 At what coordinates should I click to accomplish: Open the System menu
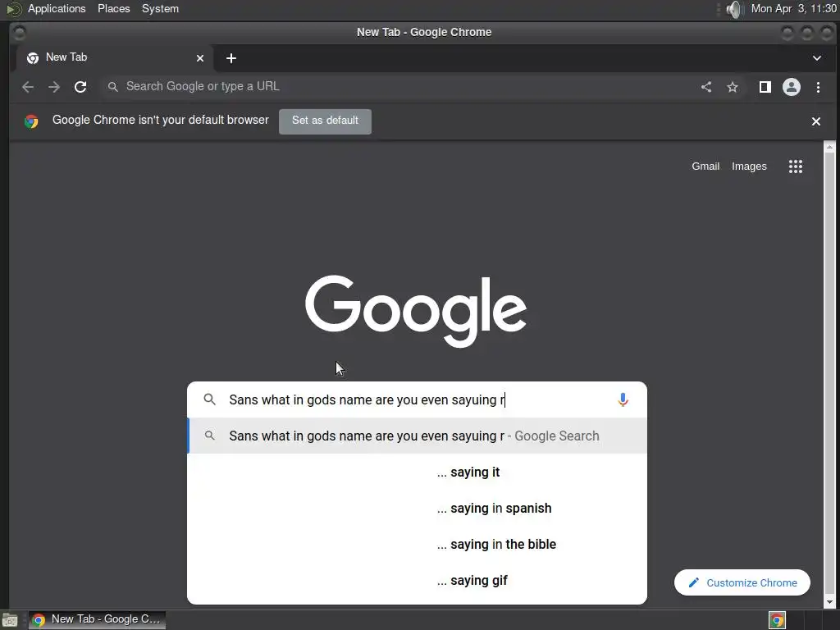pyautogui.click(x=160, y=8)
